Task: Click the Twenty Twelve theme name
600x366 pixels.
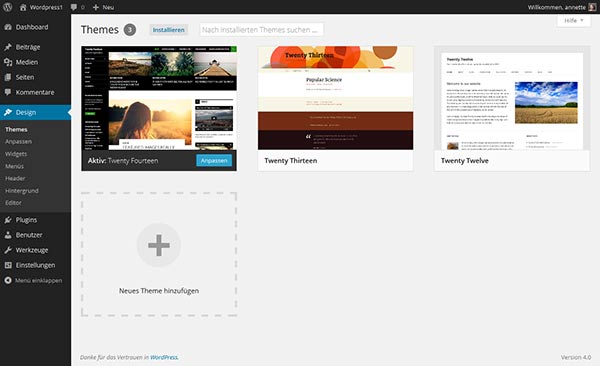Action: coord(465,160)
